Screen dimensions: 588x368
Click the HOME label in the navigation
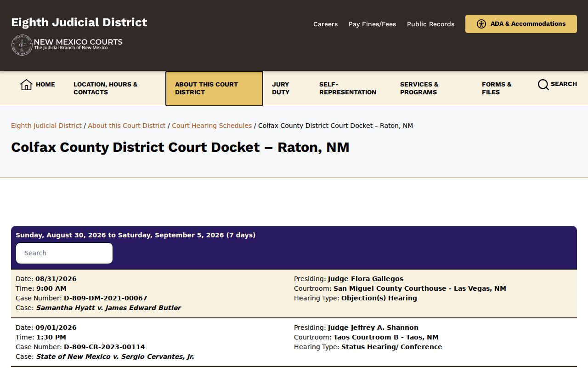[x=45, y=85]
